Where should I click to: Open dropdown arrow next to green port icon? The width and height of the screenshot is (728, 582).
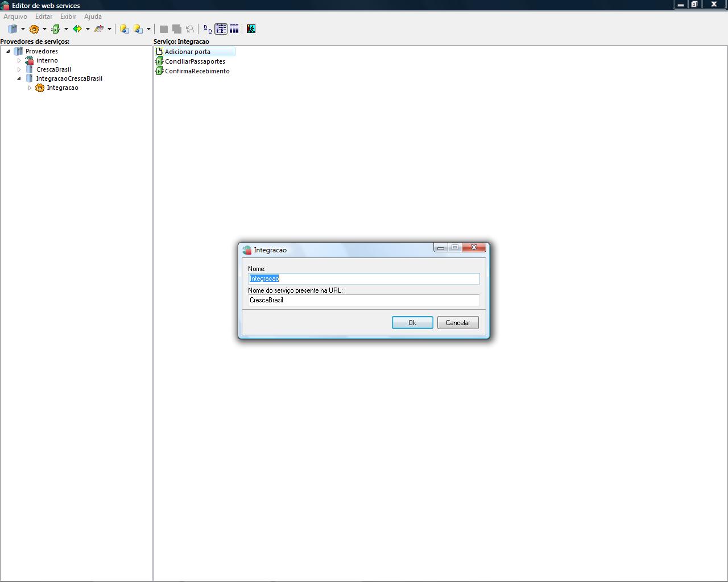click(66, 29)
